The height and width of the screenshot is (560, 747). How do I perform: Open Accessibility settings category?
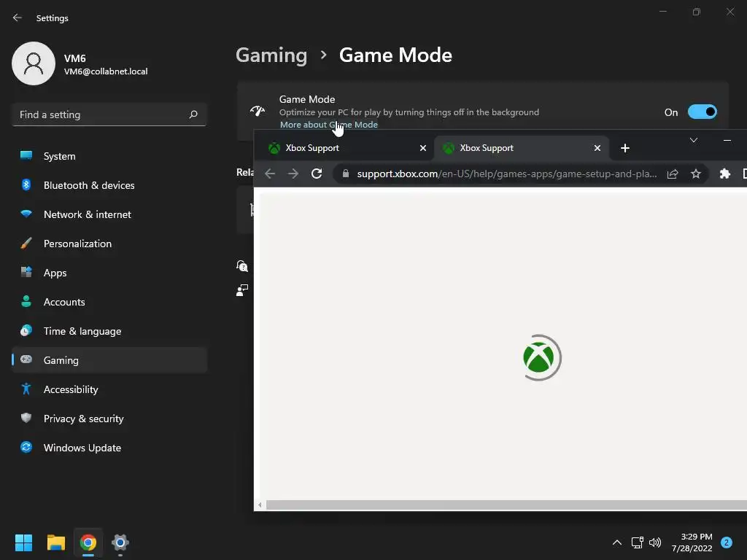109,389
